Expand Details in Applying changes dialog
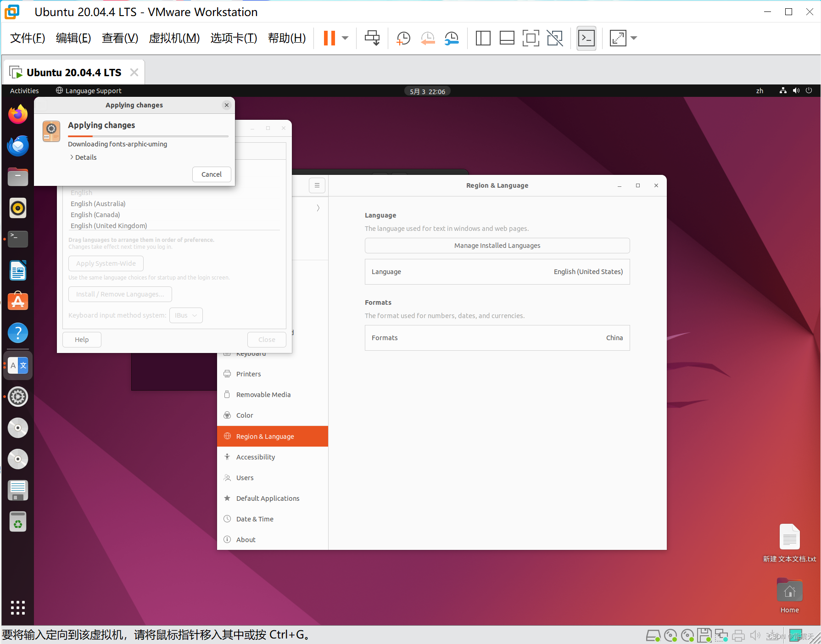Screen dimensions: 821x644 tap(84, 157)
